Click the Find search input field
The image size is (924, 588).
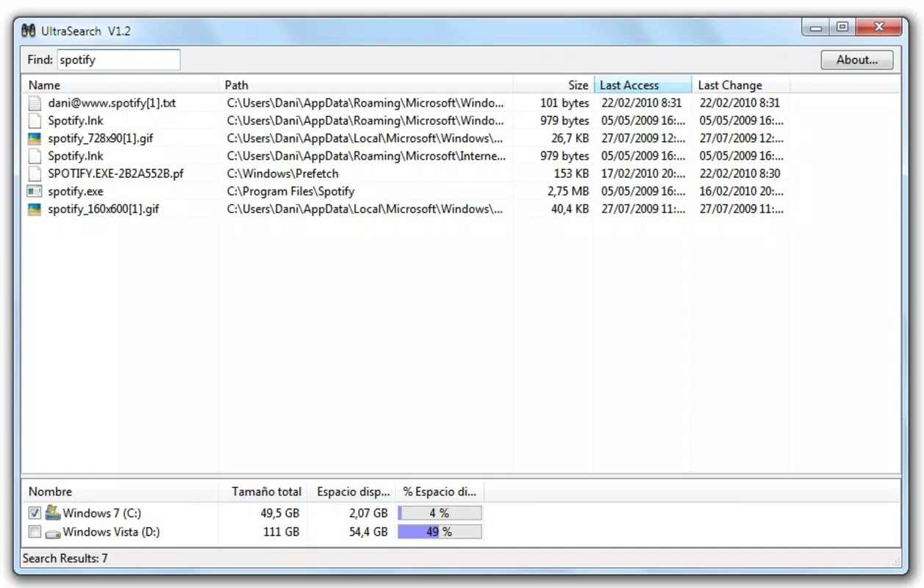coord(118,60)
